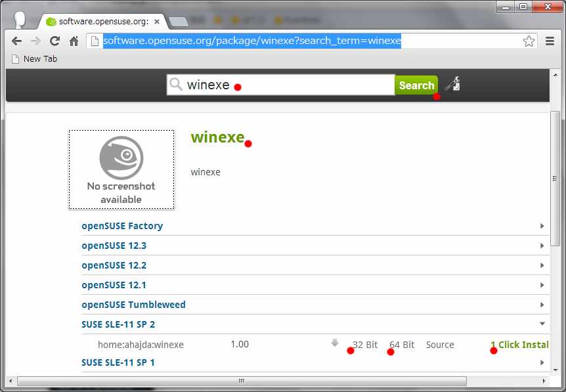Click 1 Click Install link
This screenshot has height=392, width=566.
pyautogui.click(x=519, y=345)
